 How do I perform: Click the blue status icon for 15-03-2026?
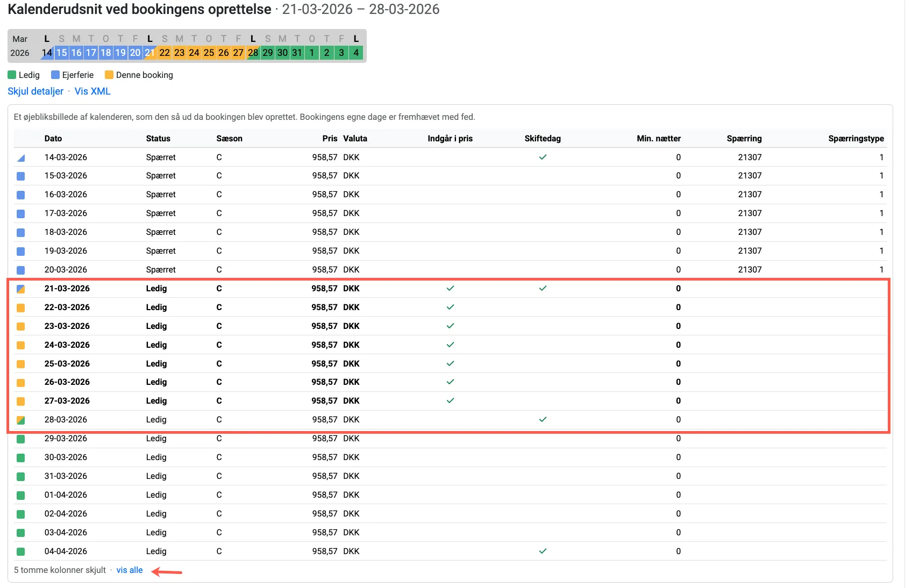21,176
